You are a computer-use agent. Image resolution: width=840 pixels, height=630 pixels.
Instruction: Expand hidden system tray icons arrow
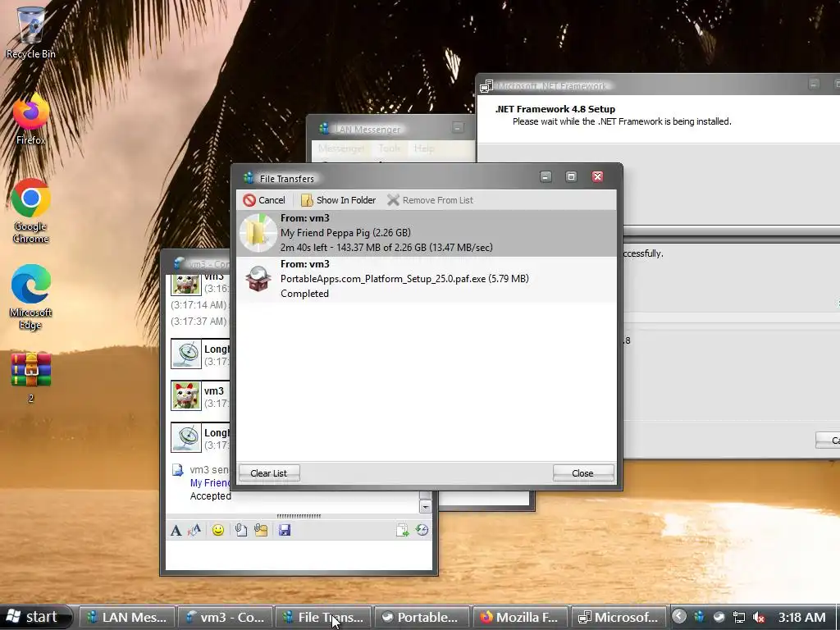tap(679, 617)
